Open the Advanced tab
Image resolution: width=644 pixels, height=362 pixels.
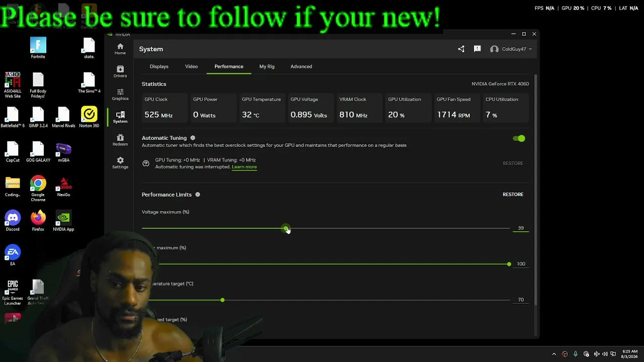(x=301, y=66)
